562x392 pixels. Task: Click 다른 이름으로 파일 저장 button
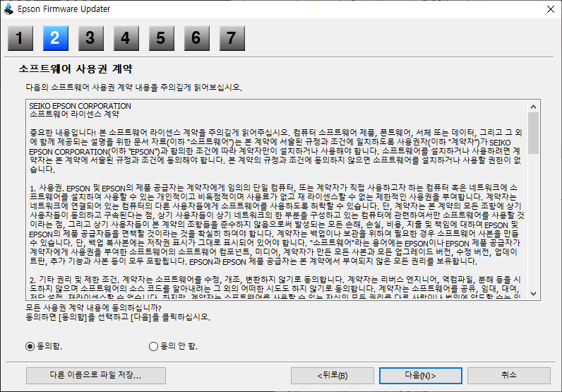tap(96, 376)
